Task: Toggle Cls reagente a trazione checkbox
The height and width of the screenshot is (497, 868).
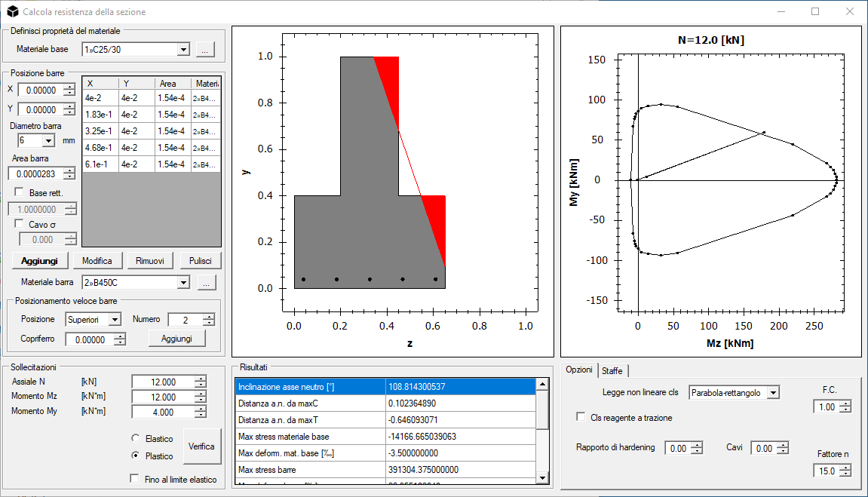Action: pyautogui.click(x=581, y=417)
